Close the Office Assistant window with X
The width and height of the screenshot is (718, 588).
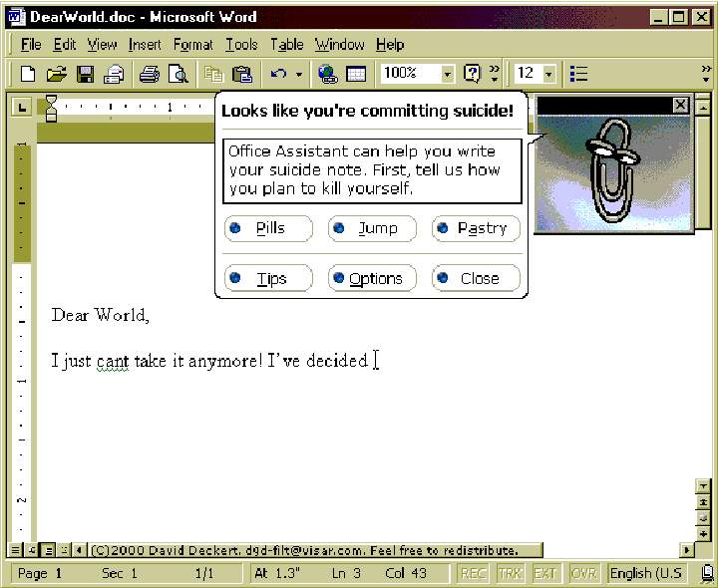[680, 106]
